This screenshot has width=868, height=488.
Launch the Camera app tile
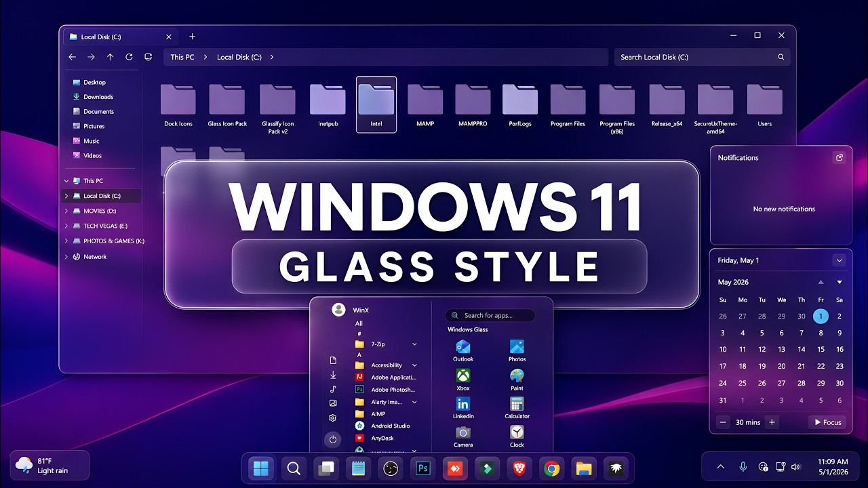[x=463, y=436]
